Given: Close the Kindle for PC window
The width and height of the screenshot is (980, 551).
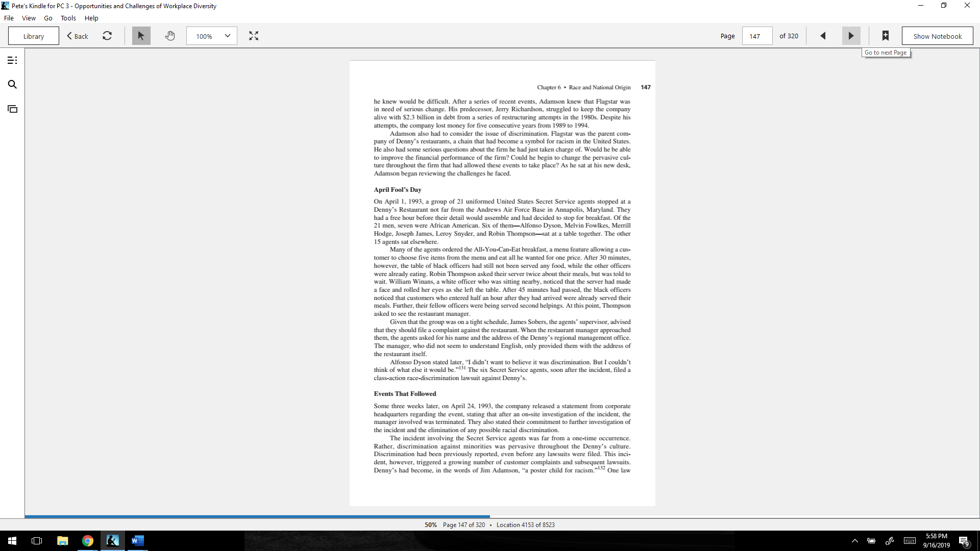Looking at the screenshot, I should pyautogui.click(x=967, y=6).
